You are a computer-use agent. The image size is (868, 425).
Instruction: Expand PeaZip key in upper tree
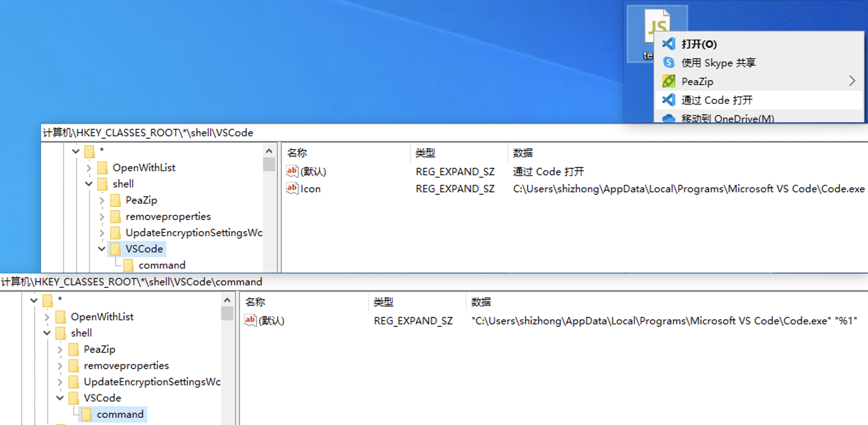click(x=102, y=200)
